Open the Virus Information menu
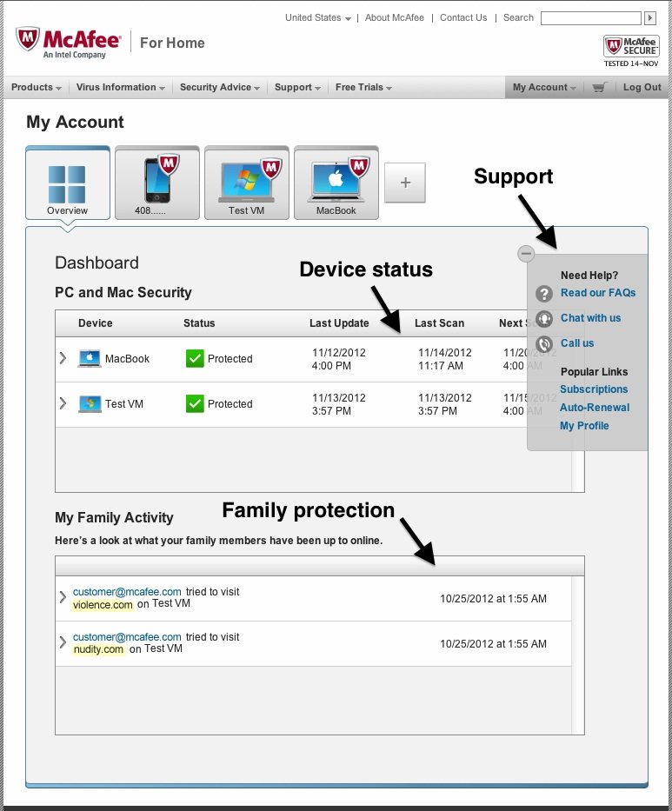The width and height of the screenshot is (672, 811). click(x=121, y=88)
